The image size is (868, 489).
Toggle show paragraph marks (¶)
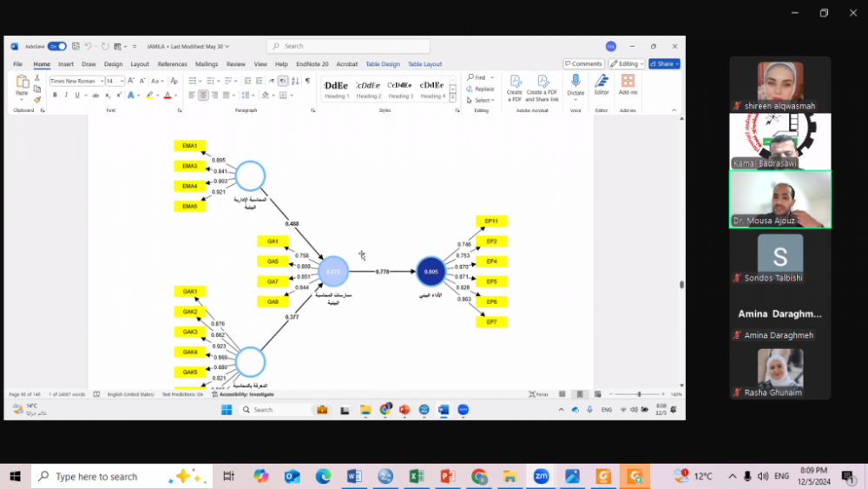point(308,81)
